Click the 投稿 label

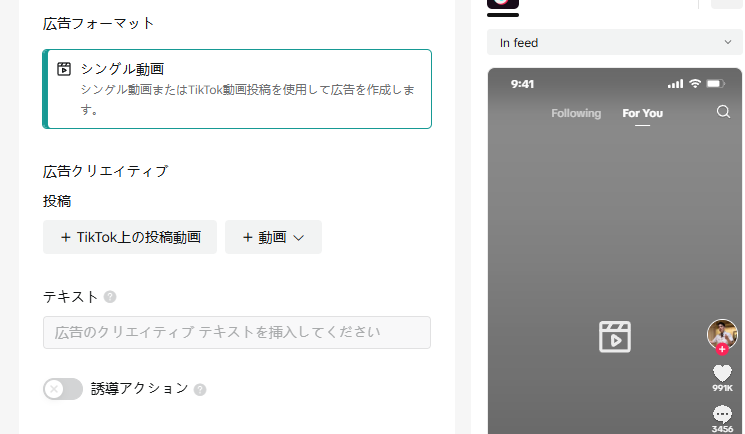tap(57, 201)
